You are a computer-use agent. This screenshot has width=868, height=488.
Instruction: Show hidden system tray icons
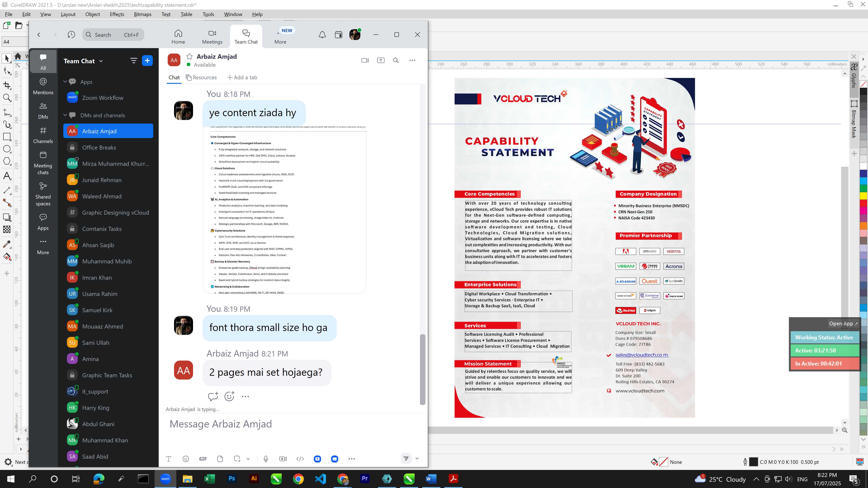click(x=756, y=479)
